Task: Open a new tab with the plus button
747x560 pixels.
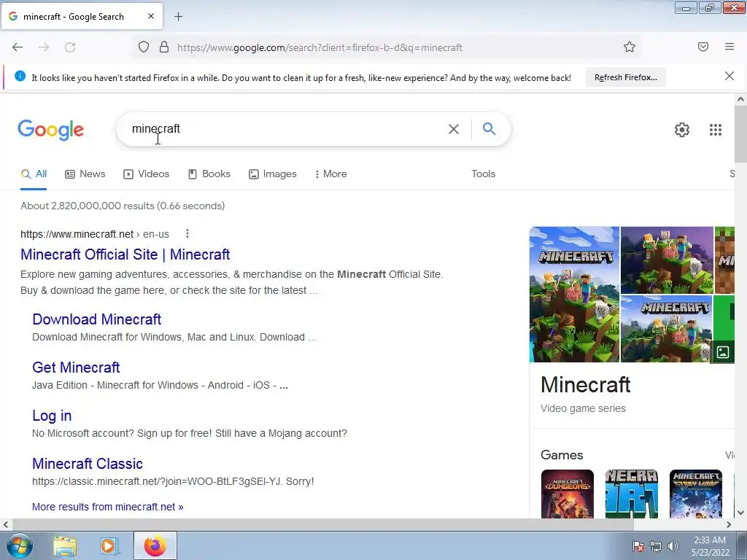Action: (179, 17)
